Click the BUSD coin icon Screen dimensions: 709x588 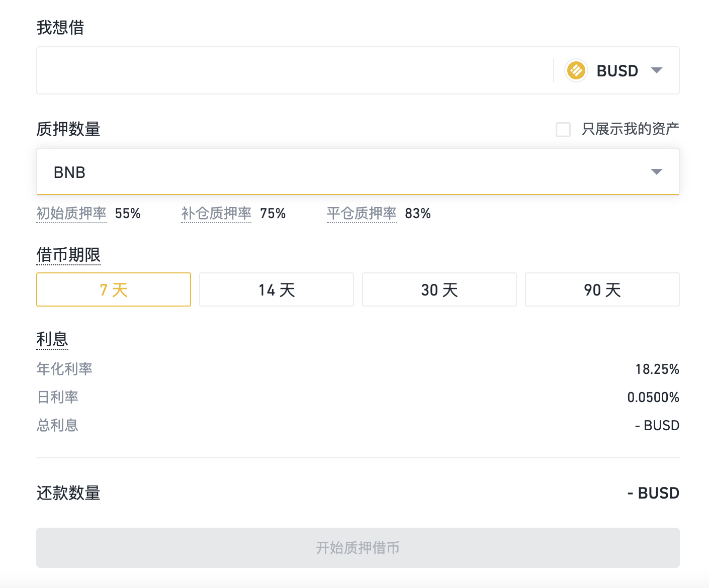pyautogui.click(x=576, y=70)
